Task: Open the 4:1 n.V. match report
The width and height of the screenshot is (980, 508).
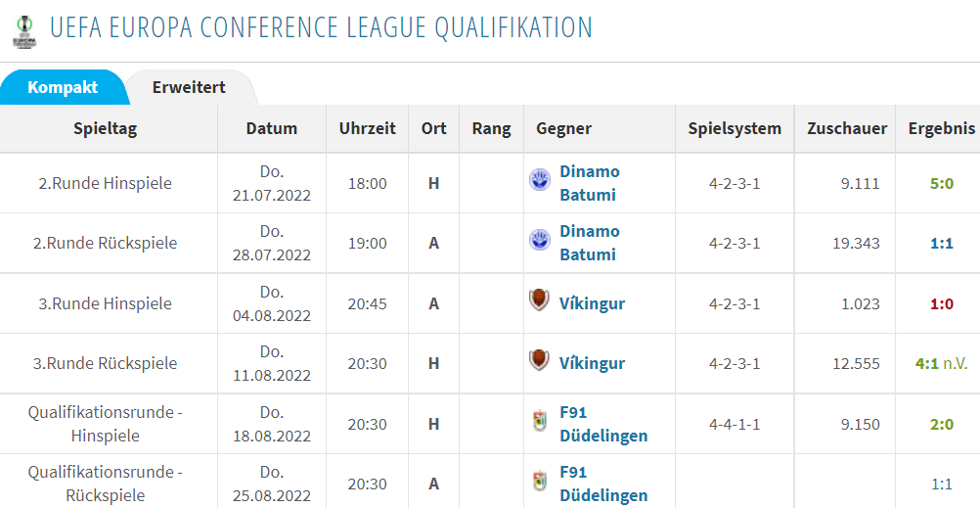Action: pyautogui.click(x=941, y=363)
